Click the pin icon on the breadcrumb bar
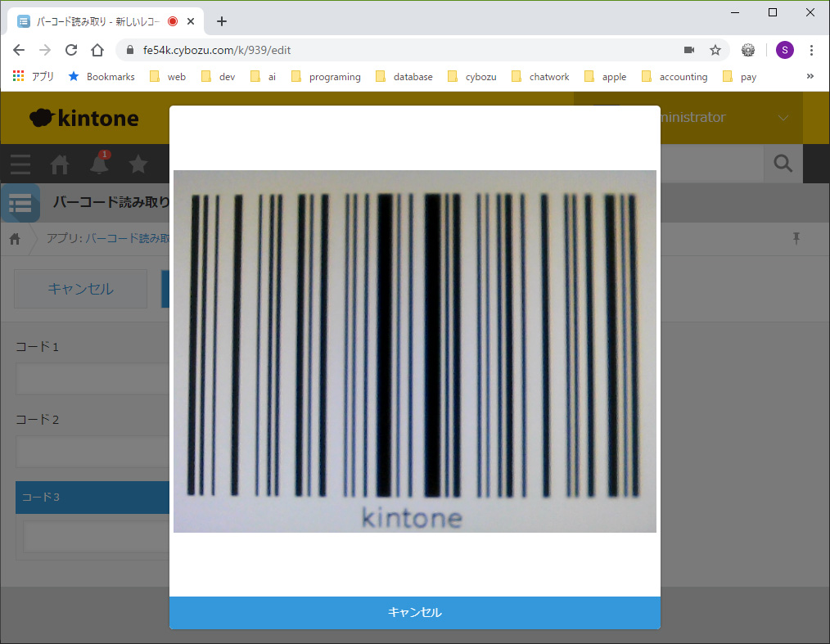 point(796,238)
